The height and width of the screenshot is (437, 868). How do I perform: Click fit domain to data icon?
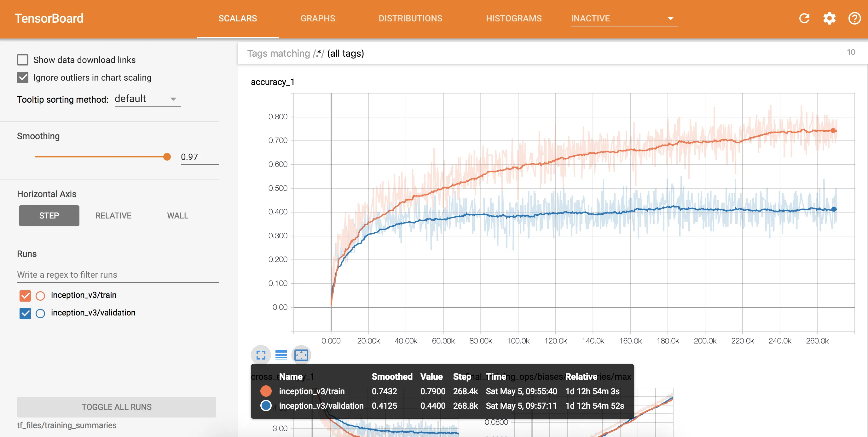[301, 355]
